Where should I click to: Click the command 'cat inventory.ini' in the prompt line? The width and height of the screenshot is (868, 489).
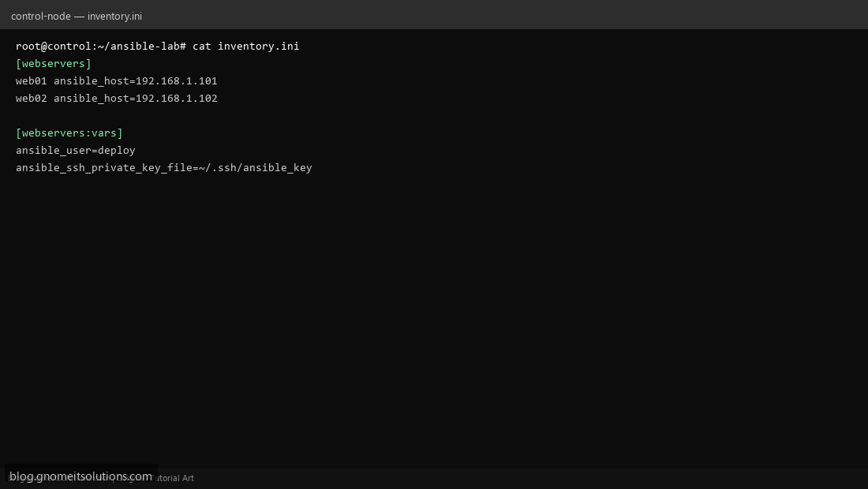click(x=245, y=47)
